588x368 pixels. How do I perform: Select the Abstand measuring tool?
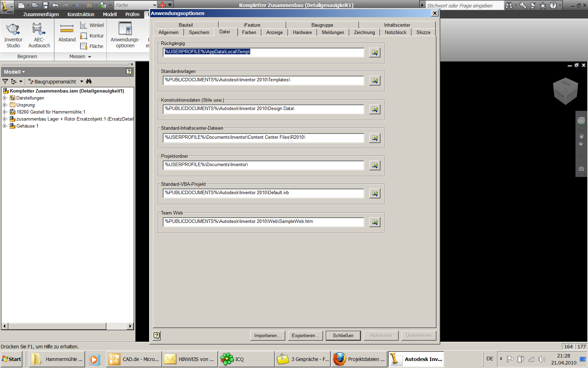pyautogui.click(x=67, y=33)
